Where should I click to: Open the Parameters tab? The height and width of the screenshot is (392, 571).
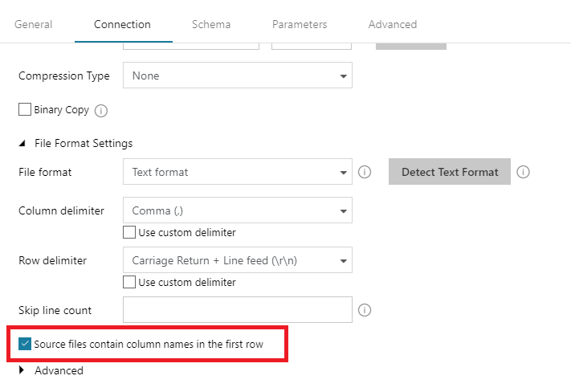point(300,24)
